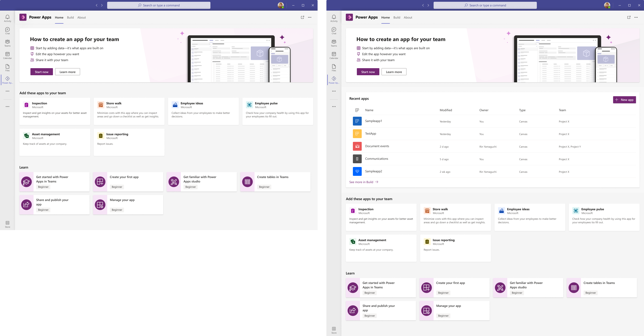Click Start now in the left window
The image size is (644, 336).
[41, 72]
